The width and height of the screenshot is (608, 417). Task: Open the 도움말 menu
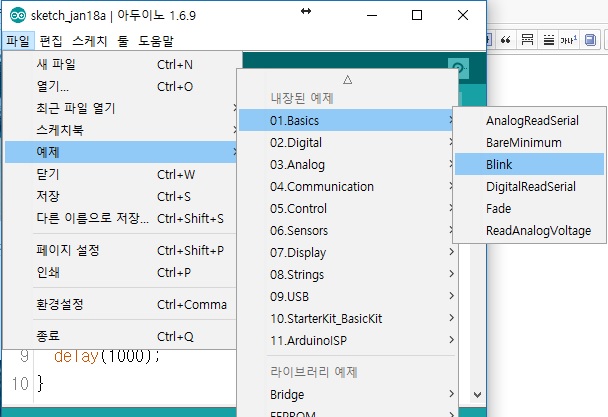(156, 41)
